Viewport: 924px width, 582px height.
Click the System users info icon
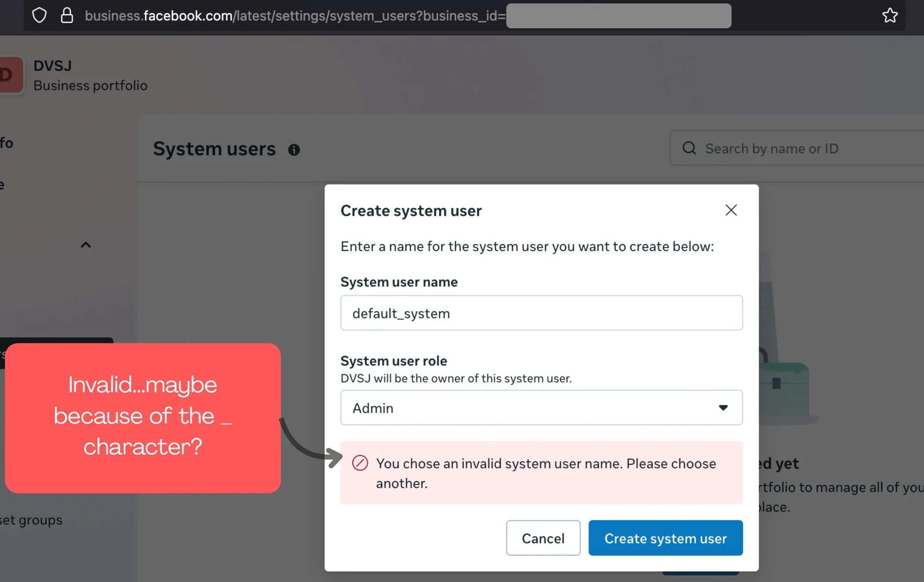[294, 150]
